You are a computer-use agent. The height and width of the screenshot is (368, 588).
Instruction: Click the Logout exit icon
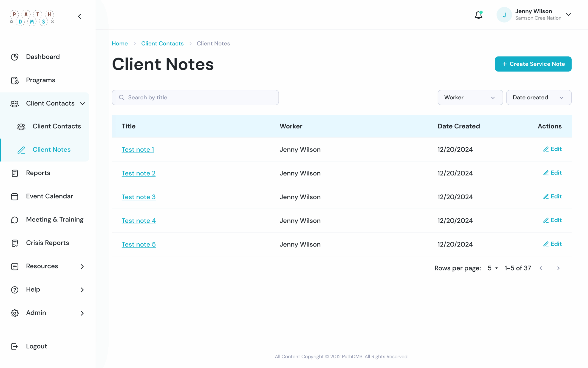click(x=14, y=346)
